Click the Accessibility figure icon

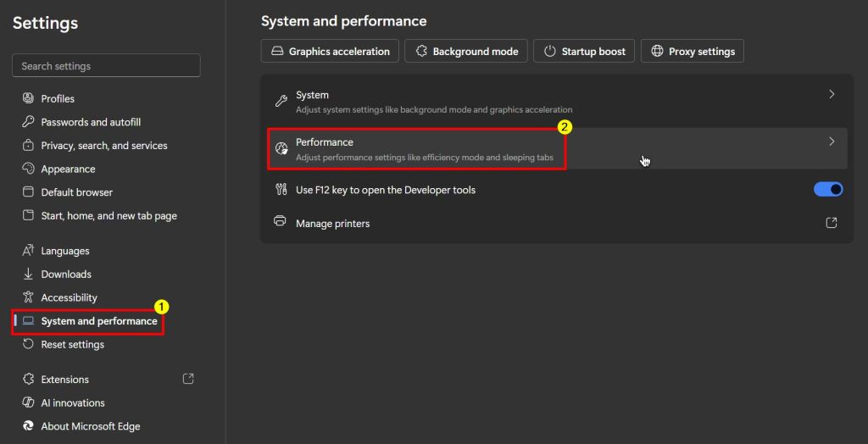(28, 297)
